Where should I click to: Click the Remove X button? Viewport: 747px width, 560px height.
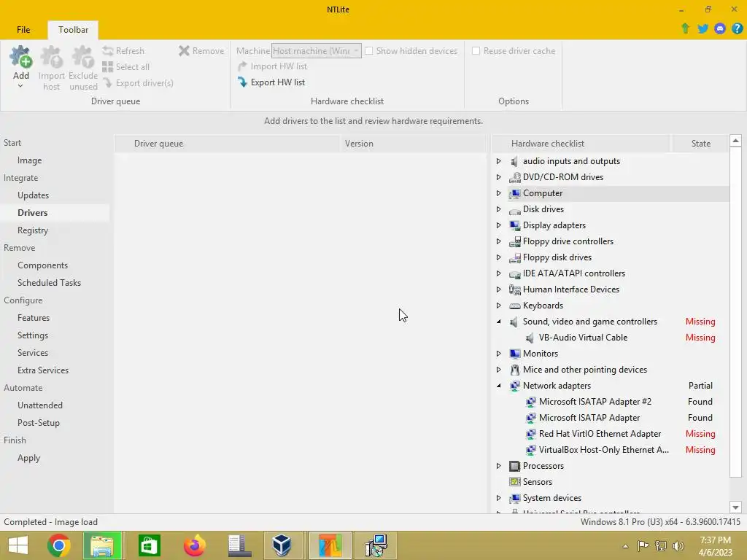201,51
